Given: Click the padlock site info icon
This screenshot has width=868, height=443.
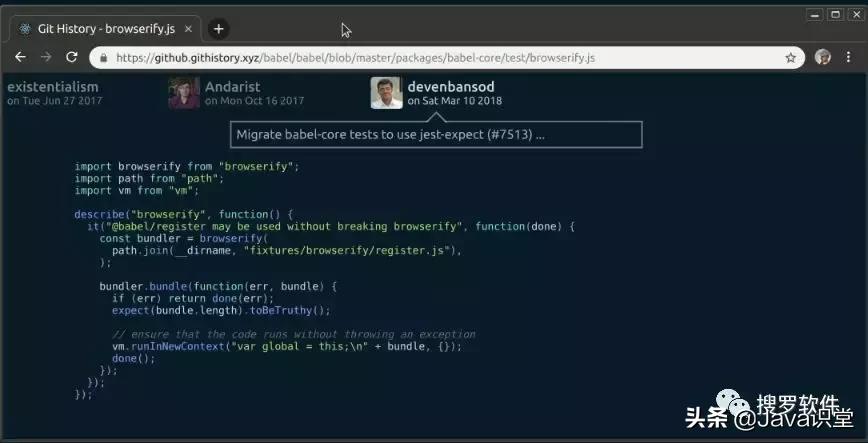Looking at the screenshot, I should (103, 58).
